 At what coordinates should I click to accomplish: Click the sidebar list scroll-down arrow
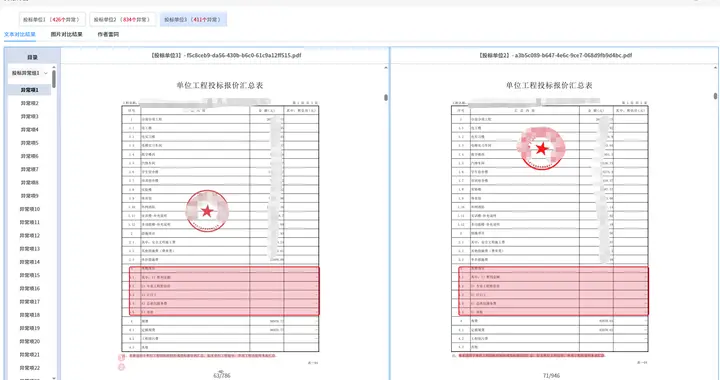[x=54, y=378]
